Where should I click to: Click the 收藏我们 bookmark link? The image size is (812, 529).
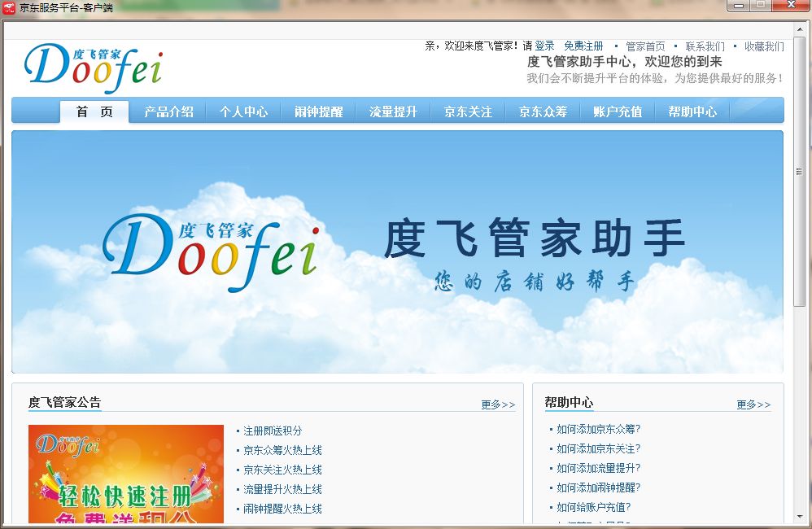click(762, 46)
